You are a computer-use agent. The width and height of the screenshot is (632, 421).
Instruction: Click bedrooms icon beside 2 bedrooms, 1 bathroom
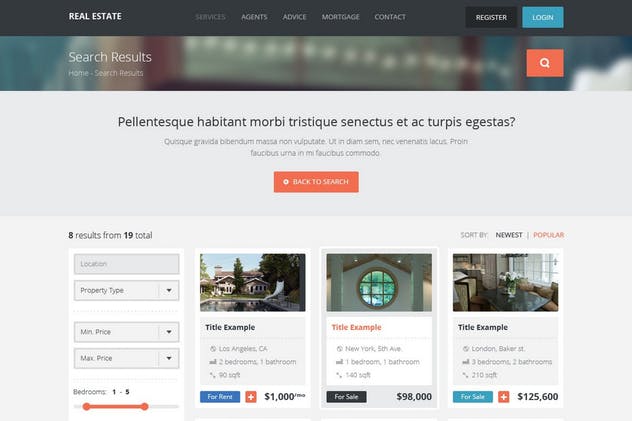pyautogui.click(x=213, y=362)
